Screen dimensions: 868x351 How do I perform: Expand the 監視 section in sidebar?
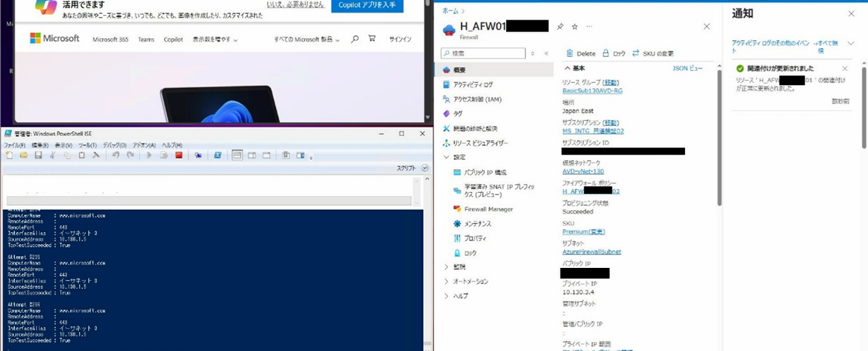(x=446, y=267)
